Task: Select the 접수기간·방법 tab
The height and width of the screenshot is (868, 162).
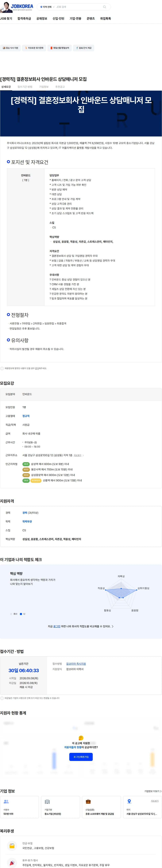Action: [x=25, y=87]
